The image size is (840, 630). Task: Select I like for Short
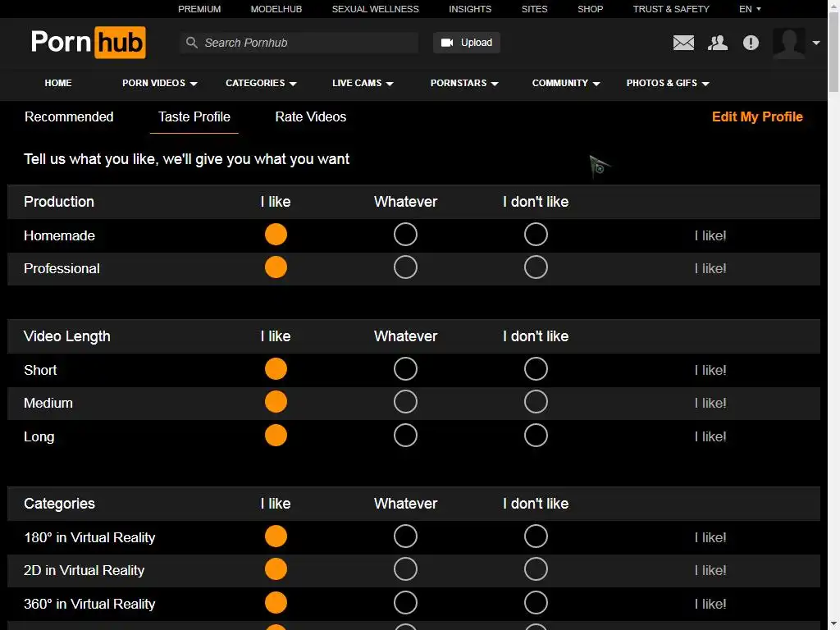click(276, 369)
